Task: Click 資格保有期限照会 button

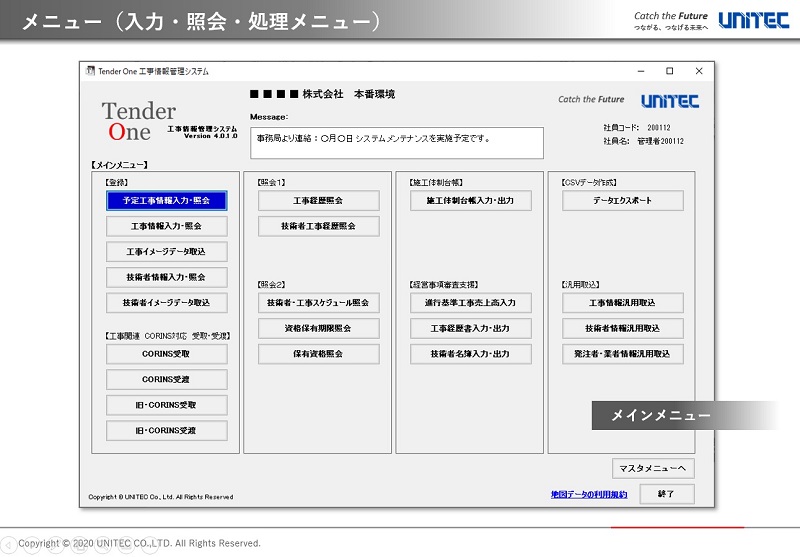Action: [x=318, y=328]
